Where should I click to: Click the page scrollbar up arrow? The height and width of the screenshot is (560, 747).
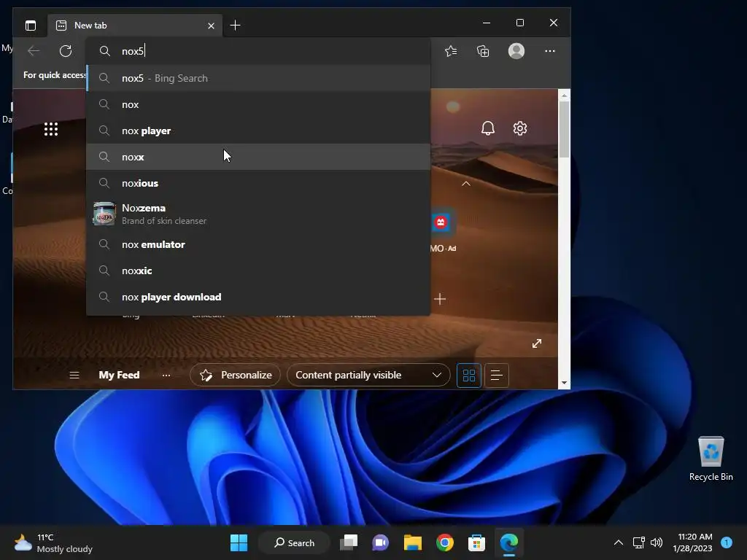(x=564, y=96)
